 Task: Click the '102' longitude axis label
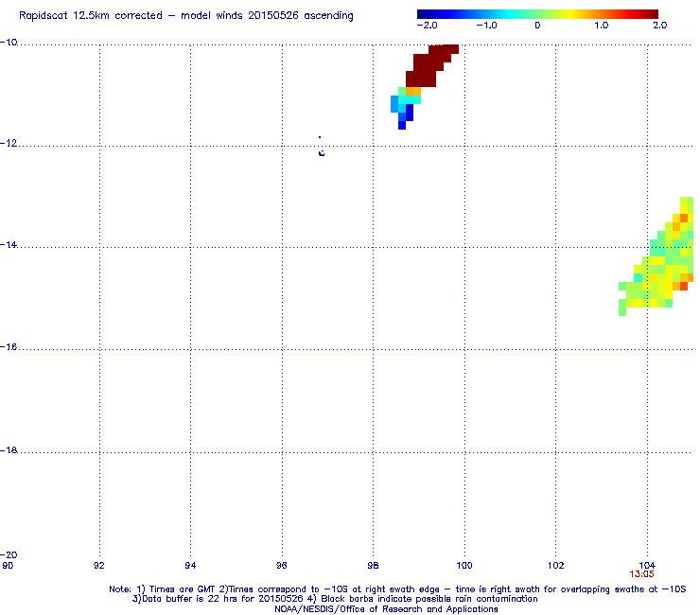[x=556, y=566]
